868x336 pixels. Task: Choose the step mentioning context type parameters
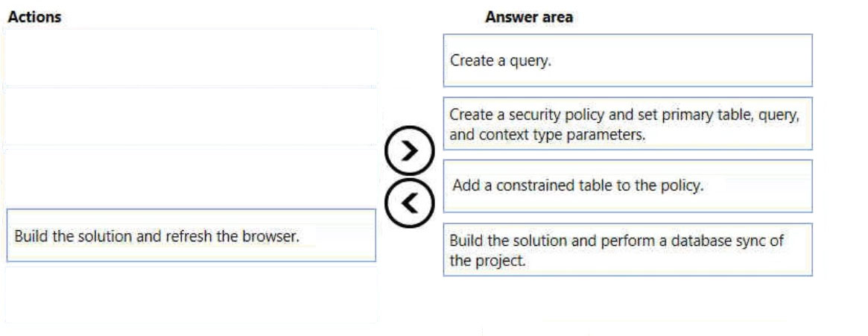[628, 124]
